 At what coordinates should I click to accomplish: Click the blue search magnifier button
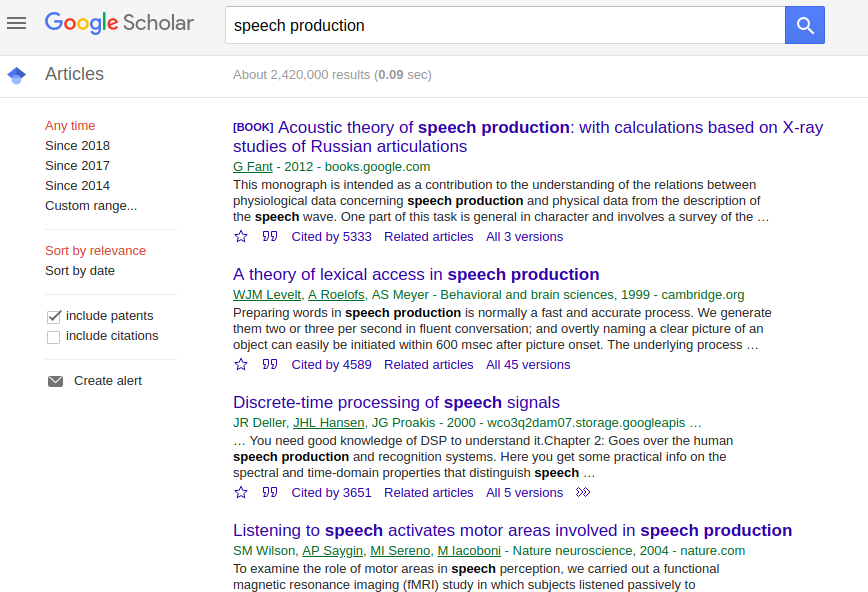click(x=804, y=25)
